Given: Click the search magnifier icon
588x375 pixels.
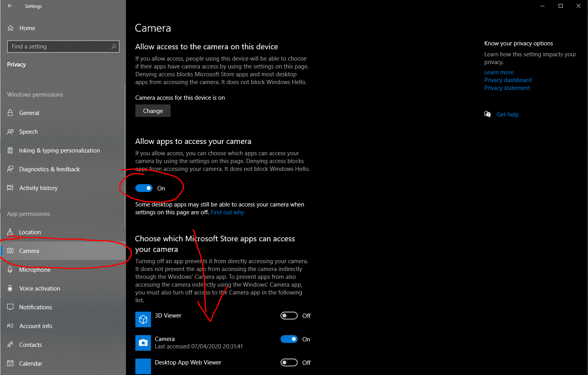Looking at the screenshot, I should click(114, 47).
